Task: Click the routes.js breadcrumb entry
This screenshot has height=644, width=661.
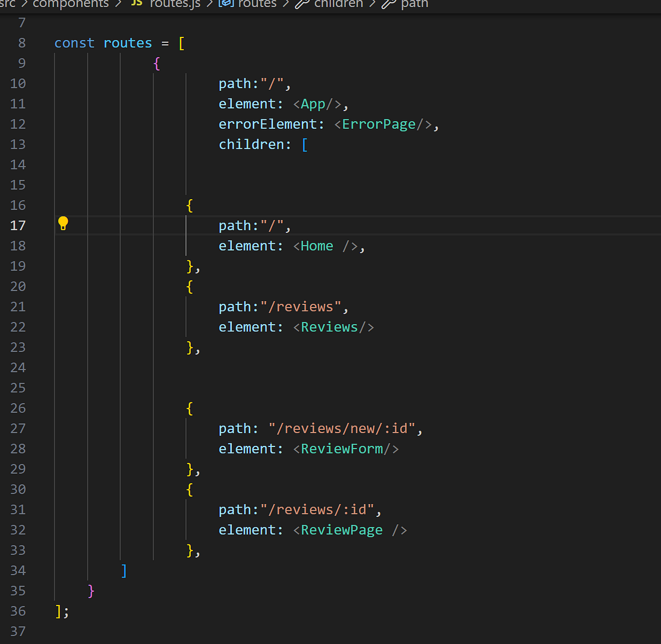Action: (175, 4)
